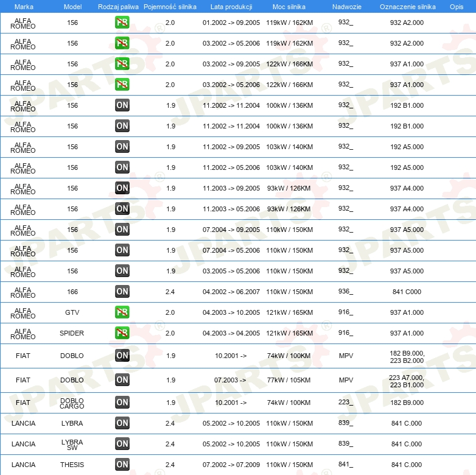476x475 pixels.
Task: Click the Lata produkcji column header
Action: tap(231, 6)
